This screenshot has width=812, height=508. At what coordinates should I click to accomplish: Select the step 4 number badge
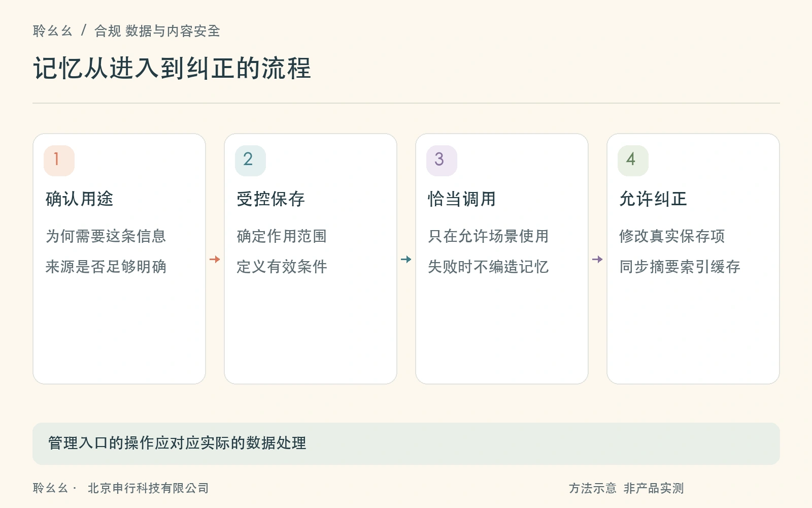click(633, 161)
